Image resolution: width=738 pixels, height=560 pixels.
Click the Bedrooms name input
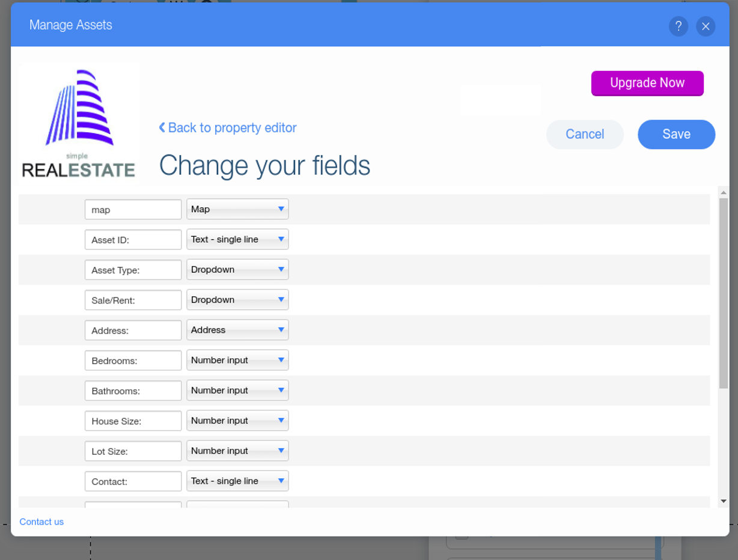click(x=133, y=361)
